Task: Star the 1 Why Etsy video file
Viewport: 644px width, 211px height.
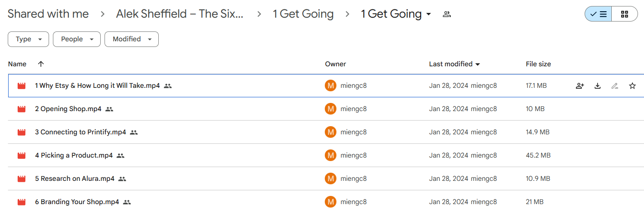Action: pos(632,86)
